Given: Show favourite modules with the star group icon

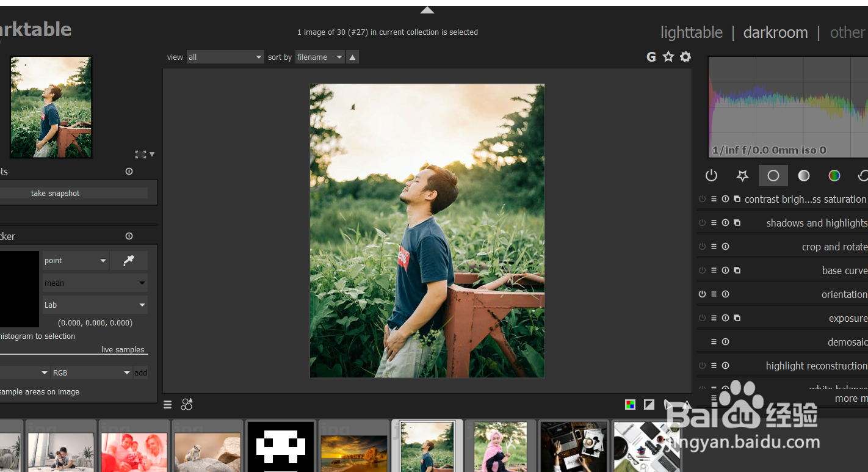Looking at the screenshot, I should 742,176.
